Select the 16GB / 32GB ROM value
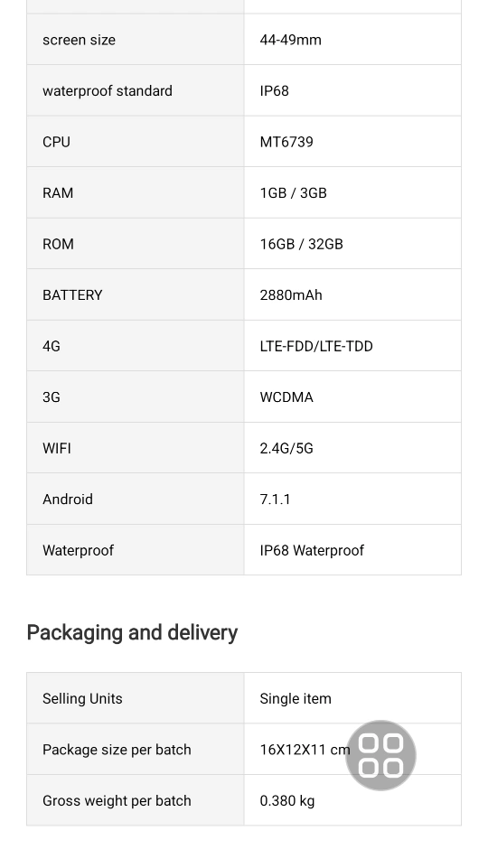488x868 pixels. tap(301, 244)
